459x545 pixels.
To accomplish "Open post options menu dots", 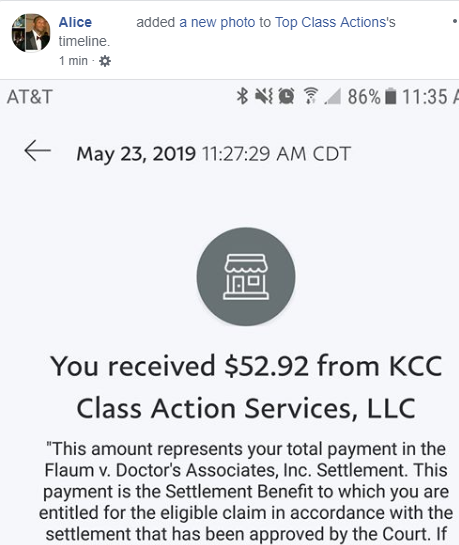I will tap(454, 22).
